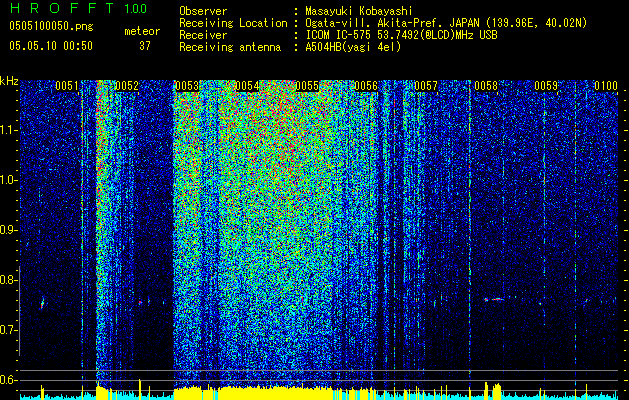Click the Receiving antenna label
This screenshot has height=400, width=629.
(230, 47)
